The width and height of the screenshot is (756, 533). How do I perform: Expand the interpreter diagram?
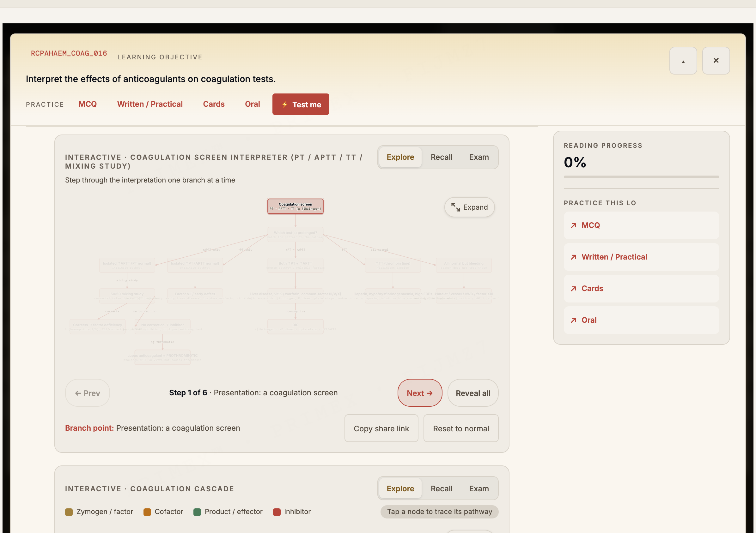[470, 207]
